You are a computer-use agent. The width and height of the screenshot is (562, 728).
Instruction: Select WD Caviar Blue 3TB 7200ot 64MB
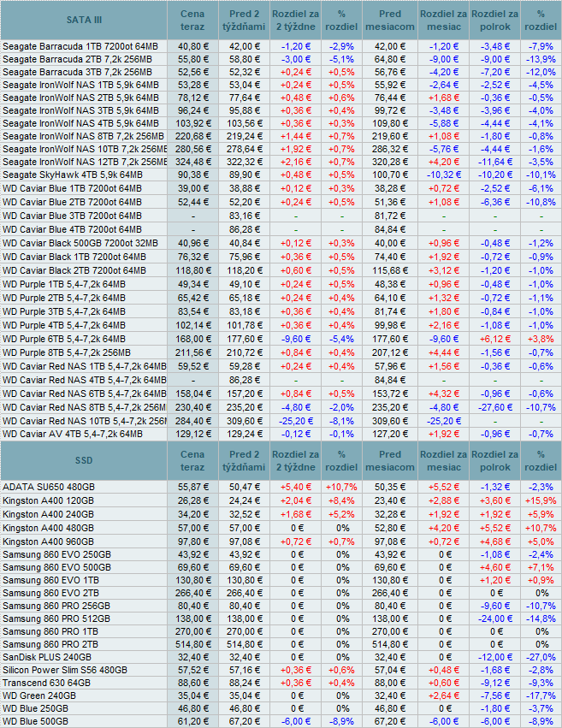tap(72, 216)
